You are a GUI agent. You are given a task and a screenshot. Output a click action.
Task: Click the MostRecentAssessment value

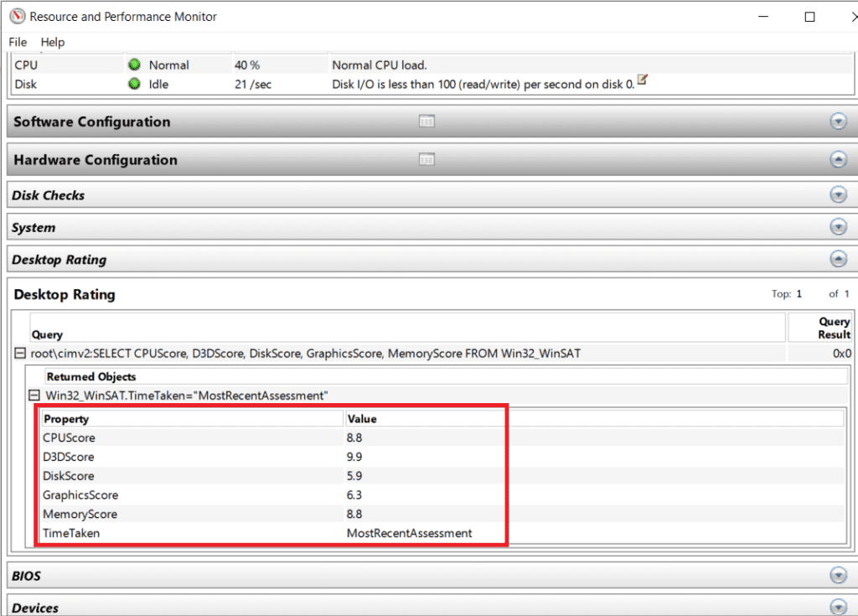(x=409, y=533)
